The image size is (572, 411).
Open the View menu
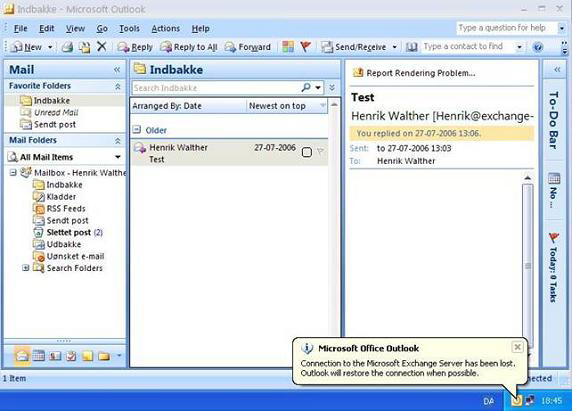pos(75,28)
